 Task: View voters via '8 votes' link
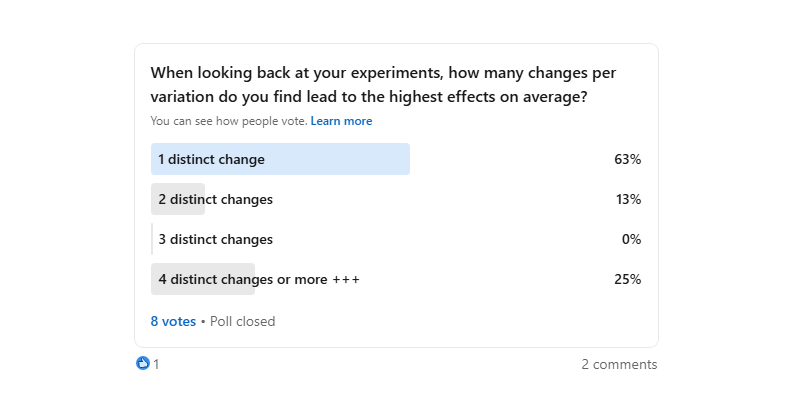[x=173, y=321]
